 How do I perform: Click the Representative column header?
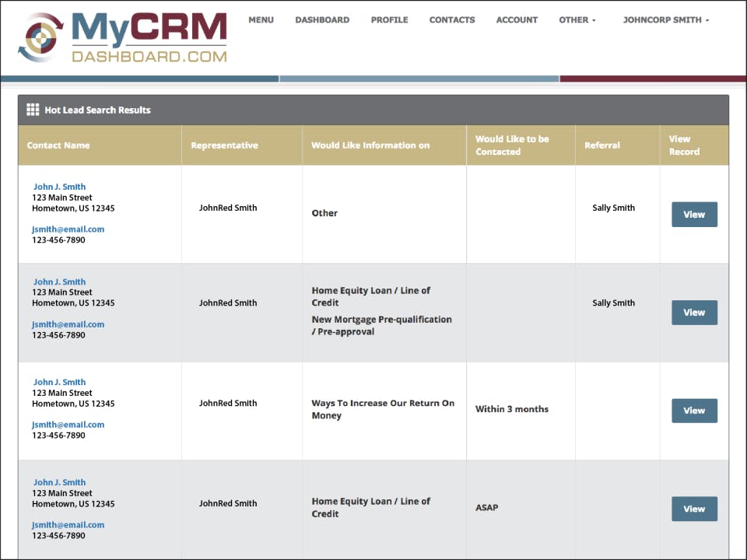pos(224,145)
